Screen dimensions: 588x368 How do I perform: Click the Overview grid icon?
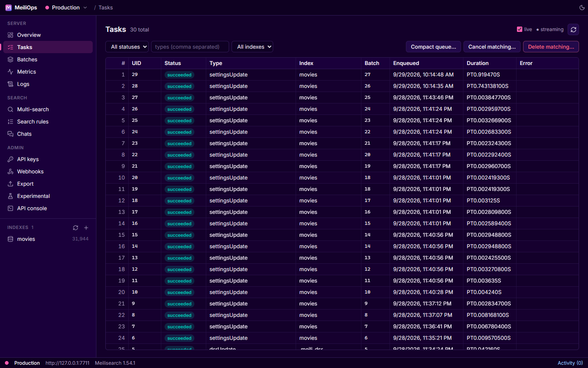pos(11,35)
